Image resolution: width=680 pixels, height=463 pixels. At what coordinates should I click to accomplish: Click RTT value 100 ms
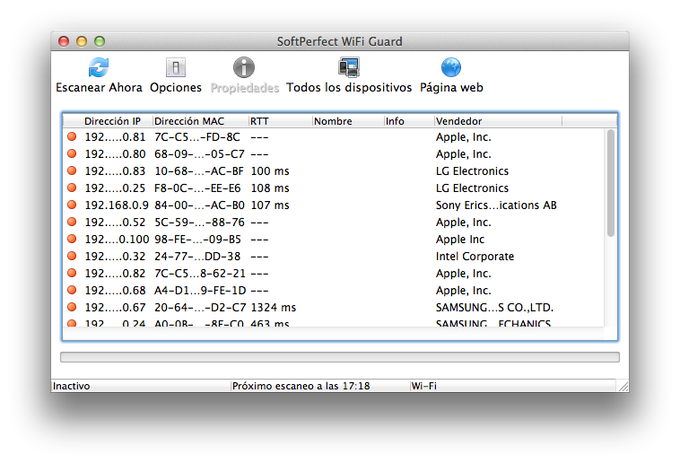pyautogui.click(x=270, y=171)
